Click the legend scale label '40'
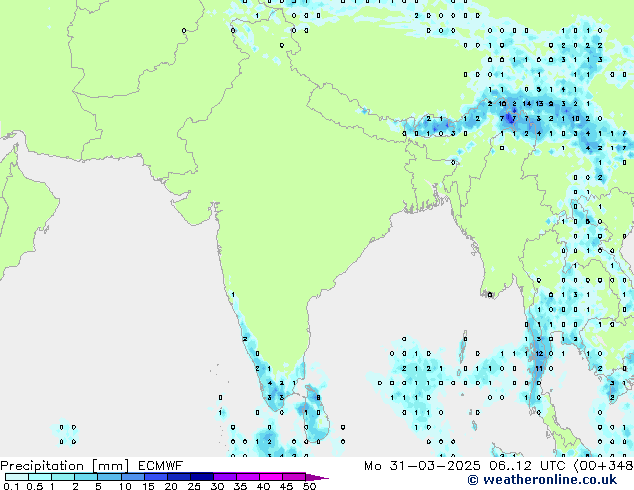Image resolution: width=634 pixels, height=490 pixels. point(263,486)
